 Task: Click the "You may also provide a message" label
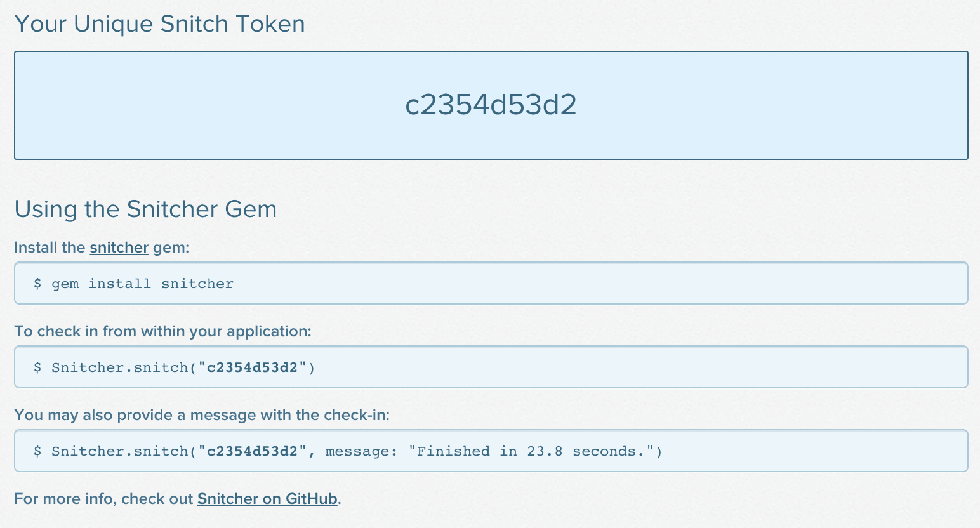[x=202, y=415]
